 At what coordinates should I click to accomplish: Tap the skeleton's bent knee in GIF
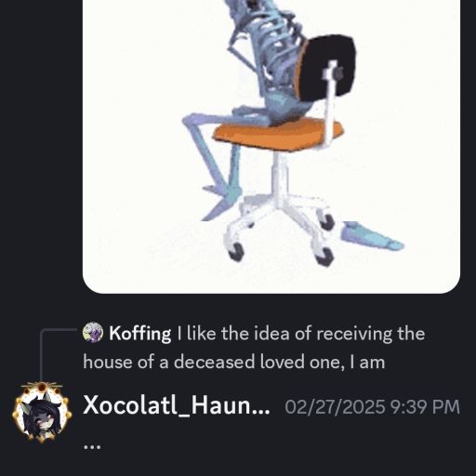point(190,123)
